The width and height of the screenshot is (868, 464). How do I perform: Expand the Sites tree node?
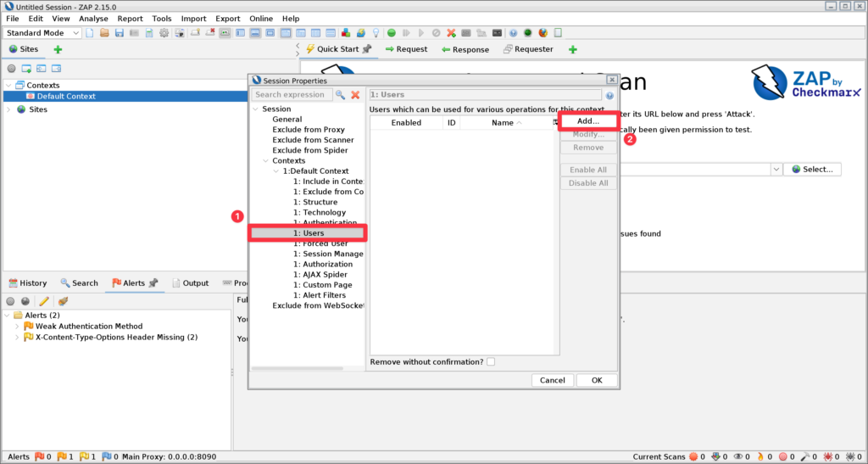[x=8, y=109]
